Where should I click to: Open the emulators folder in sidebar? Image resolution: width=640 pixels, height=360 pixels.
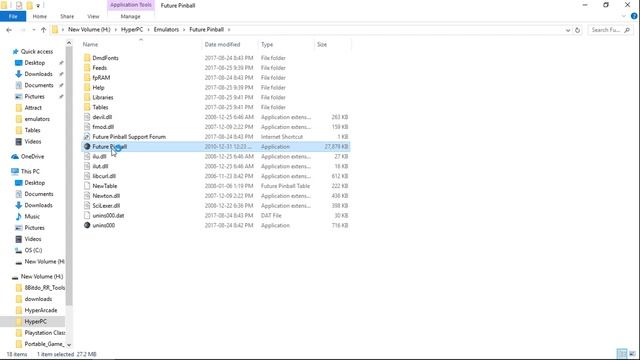click(x=37, y=119)
